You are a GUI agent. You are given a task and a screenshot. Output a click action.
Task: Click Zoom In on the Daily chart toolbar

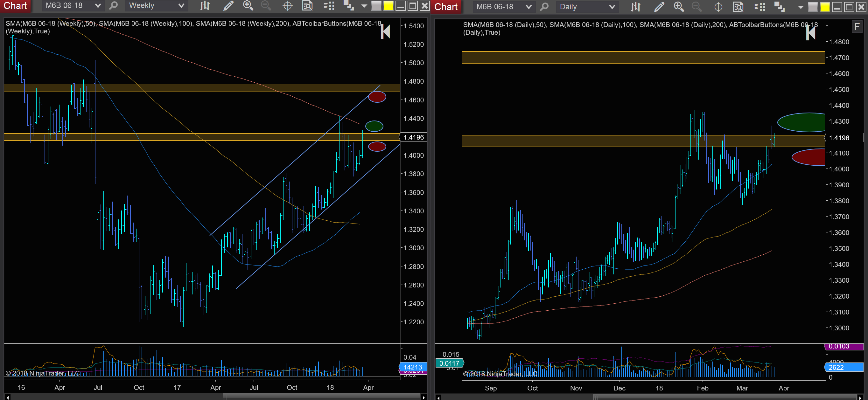(x=679, y=7)
